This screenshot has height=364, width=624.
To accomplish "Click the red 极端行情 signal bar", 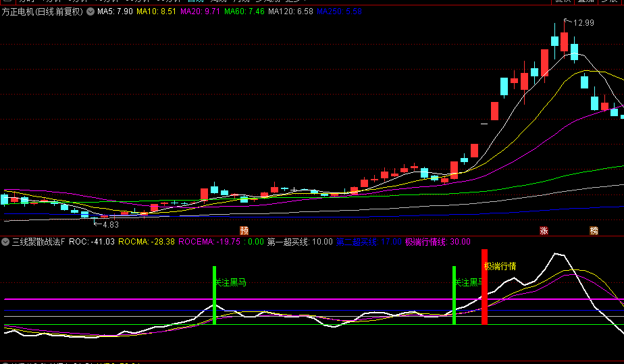I will tap(484, 287).
